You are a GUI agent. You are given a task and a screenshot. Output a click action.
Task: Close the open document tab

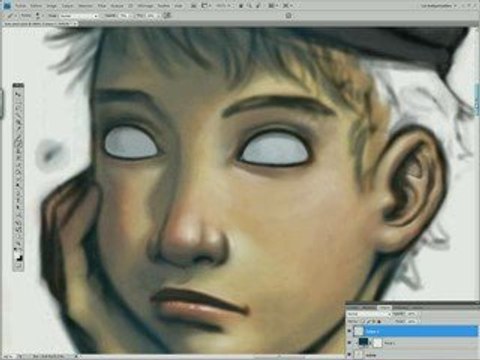(75, 24)
